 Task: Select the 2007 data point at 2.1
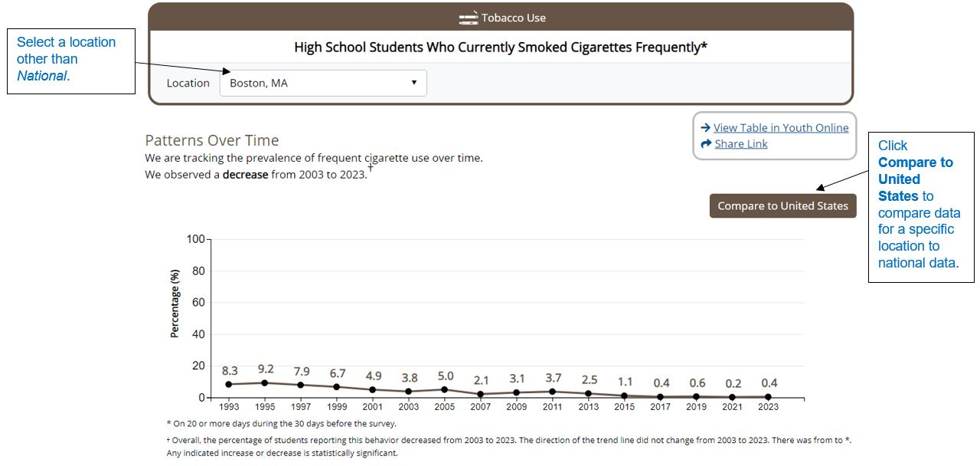pyautogui.click(x=481, y=394)
